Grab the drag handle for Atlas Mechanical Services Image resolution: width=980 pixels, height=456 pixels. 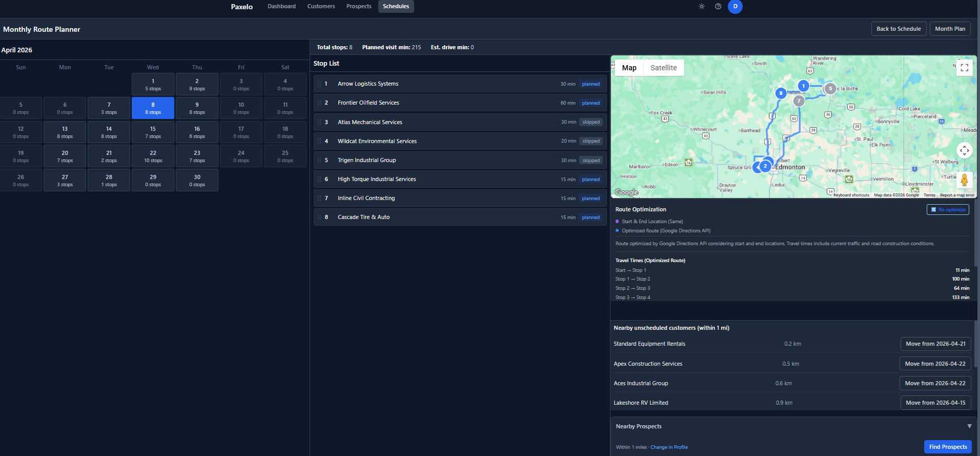pyautogui.click(x=319, y=122)
